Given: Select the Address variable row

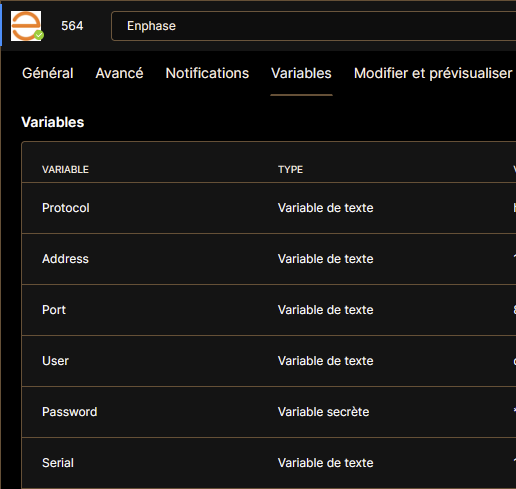Looking at the screenshot, I should click(x=269, y=259).
